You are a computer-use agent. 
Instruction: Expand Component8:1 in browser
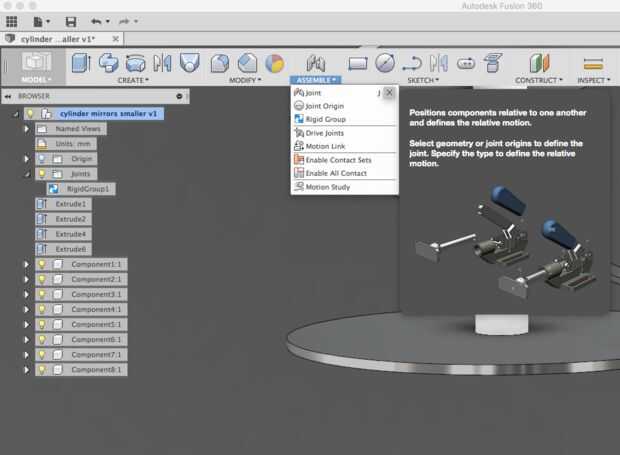coord(26,370)
